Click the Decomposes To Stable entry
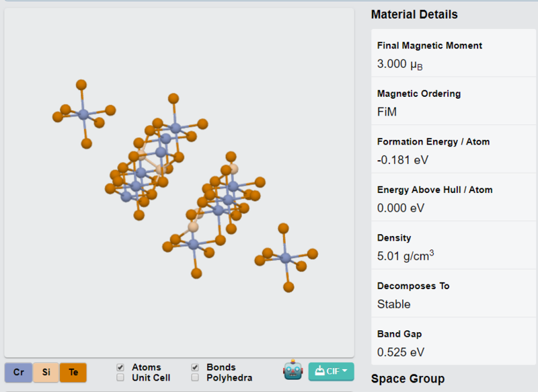Viewport: 538px width, 392px height. point(453,293)
